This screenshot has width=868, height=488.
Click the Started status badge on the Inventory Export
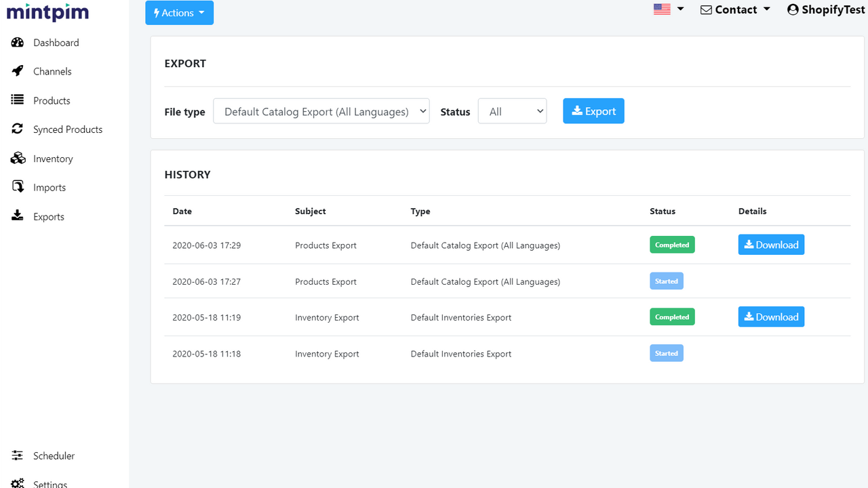(x=666, y=352)
